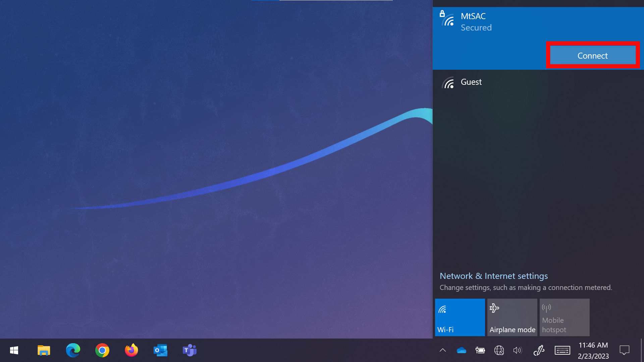Viewport: 644px width, 362px height.
Task: Turn on Mobile hotspot
Action: [x=565, y=317]
